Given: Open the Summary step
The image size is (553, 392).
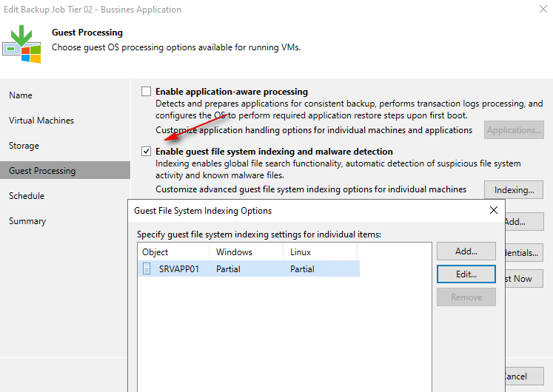Looking at the screenshot, I should pos(27,221).
